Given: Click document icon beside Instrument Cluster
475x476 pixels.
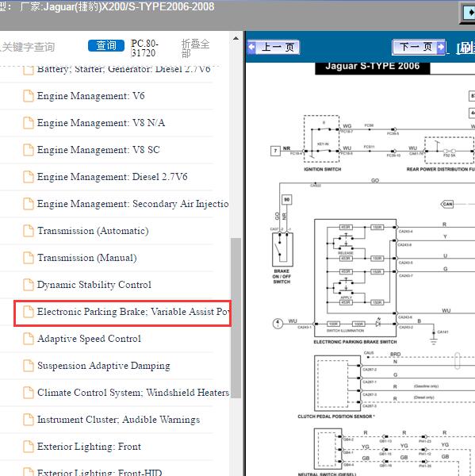Looking at the screenshot, I should pyautogui.click(x=29, y=420).
